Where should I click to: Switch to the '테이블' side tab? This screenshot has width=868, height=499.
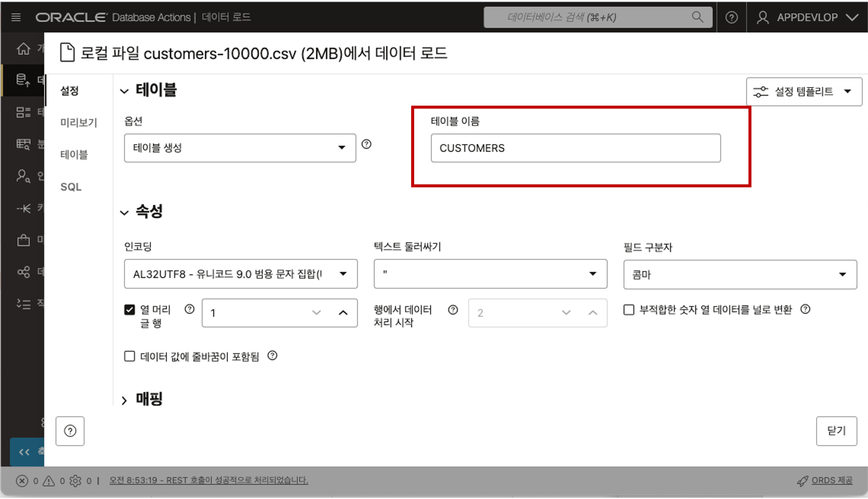(74, 155)
